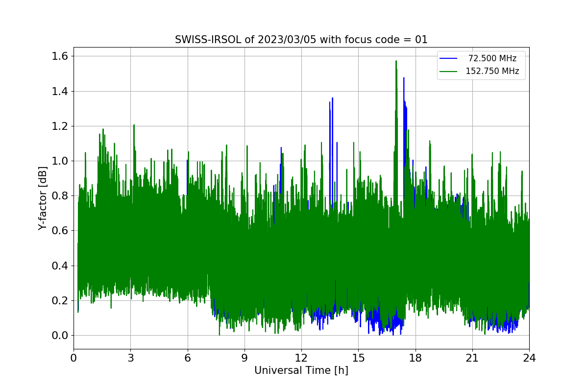Click the x-axis tick label '3'
This screenshot has width=588, height=392.
tap(130, 358)
